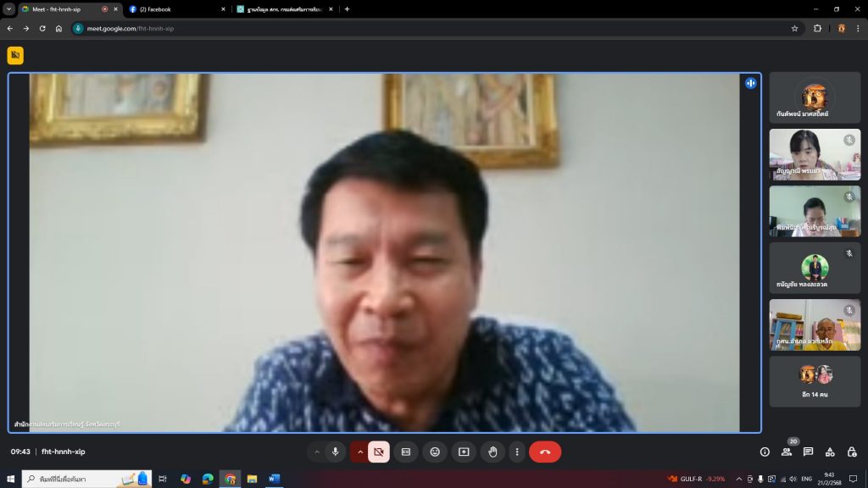
Task: Show the participants people panel
Action: click(x=787, y=452)
